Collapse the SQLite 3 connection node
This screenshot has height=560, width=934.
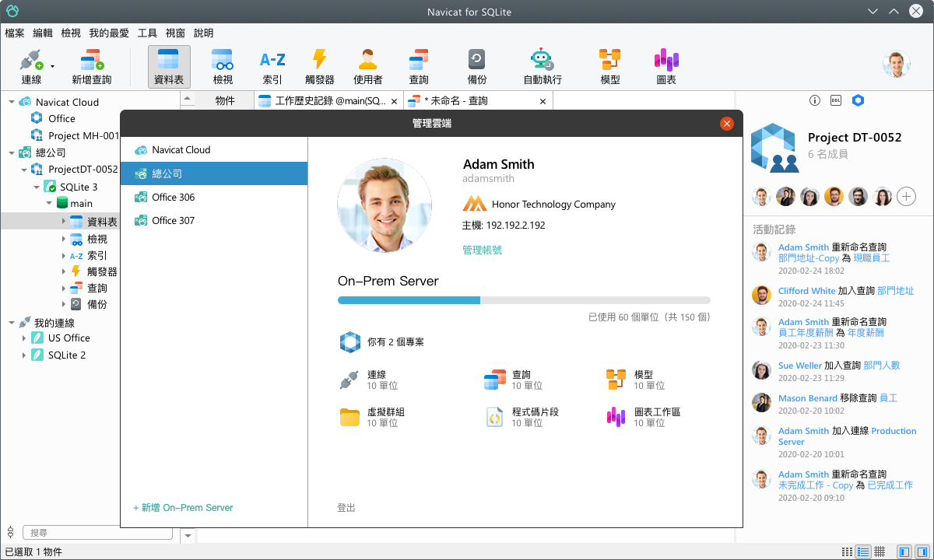[x=37, y=187]
